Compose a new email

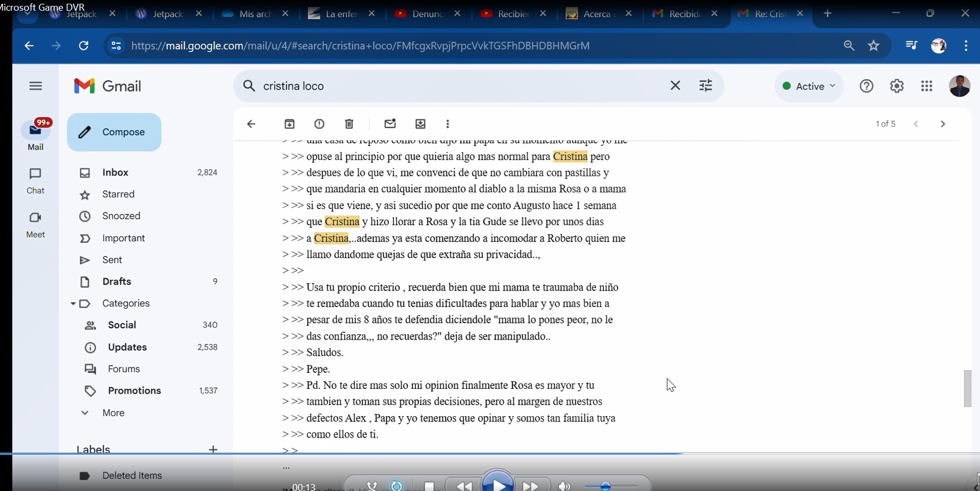pyautogui.click(x=114, y=132)
